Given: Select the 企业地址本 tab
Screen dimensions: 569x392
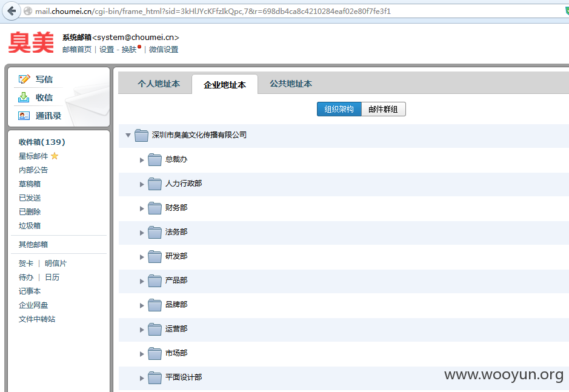Looking at the screenshot, I should pos(225,85).
